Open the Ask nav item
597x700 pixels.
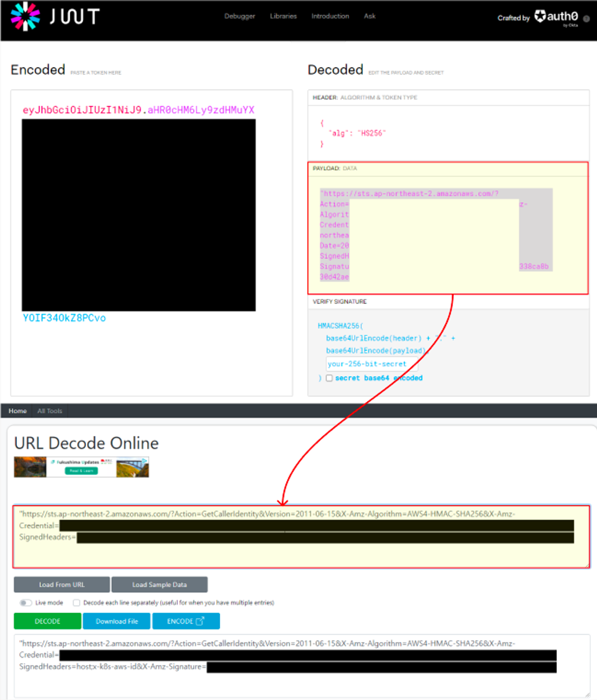[x=370, y=16]
